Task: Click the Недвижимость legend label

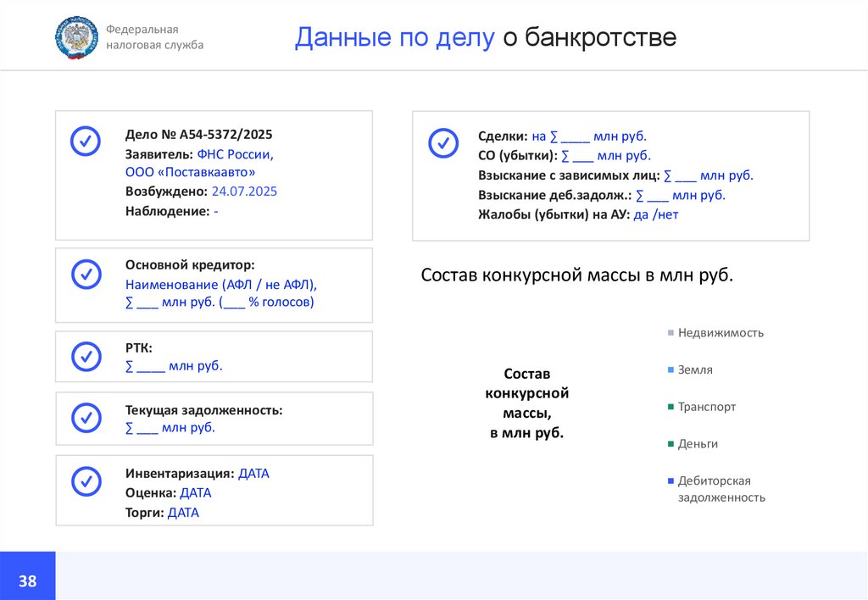Action: [721, 333]
